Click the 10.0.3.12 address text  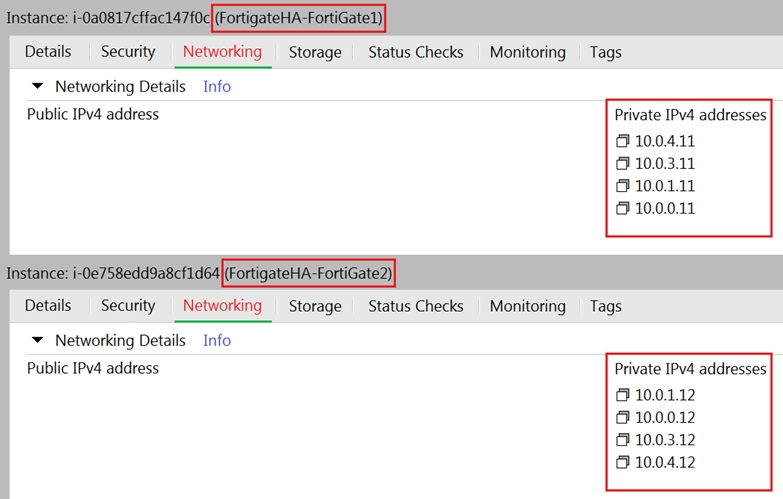tap(665, 440)
